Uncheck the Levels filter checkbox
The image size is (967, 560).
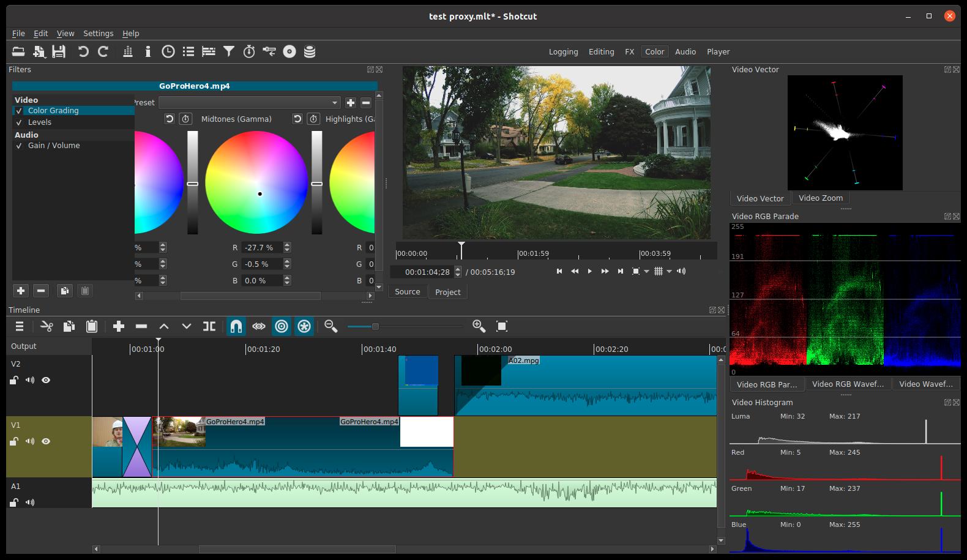tap(19, 122)
